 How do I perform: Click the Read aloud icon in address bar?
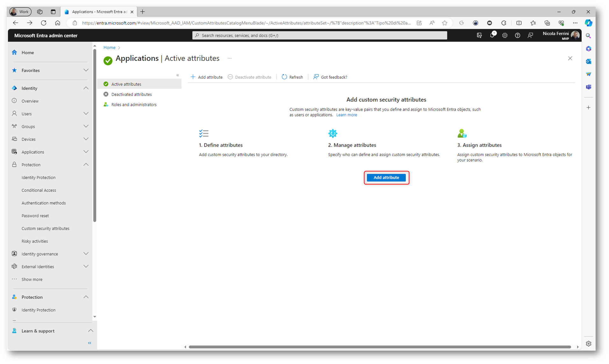[432, 23]
